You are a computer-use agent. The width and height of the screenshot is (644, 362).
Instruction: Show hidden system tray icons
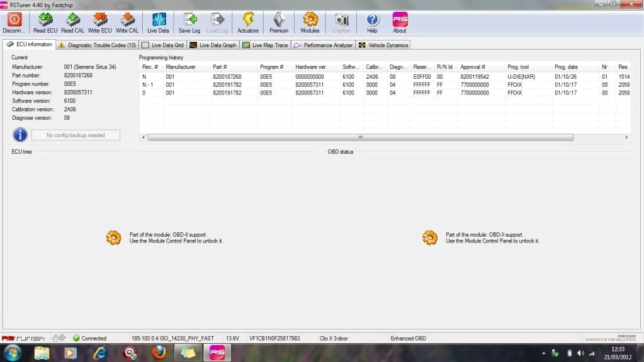[x=543, y=353]
